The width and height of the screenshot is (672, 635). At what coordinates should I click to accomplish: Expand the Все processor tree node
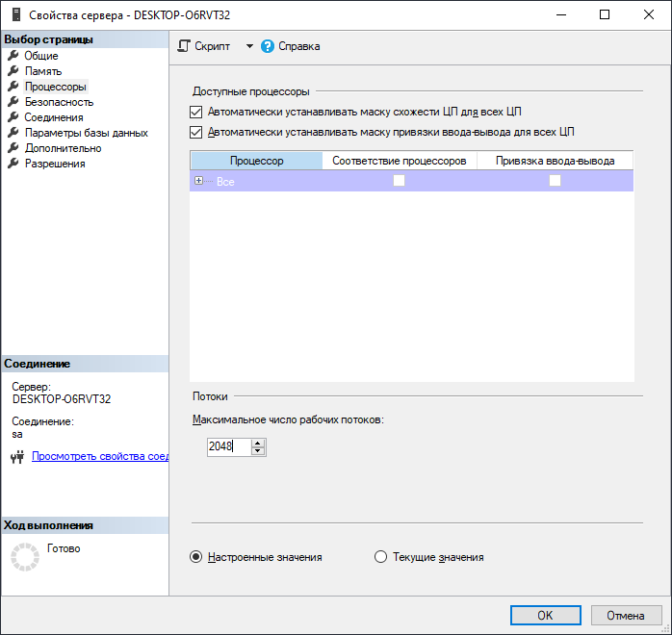pos(198,181)
